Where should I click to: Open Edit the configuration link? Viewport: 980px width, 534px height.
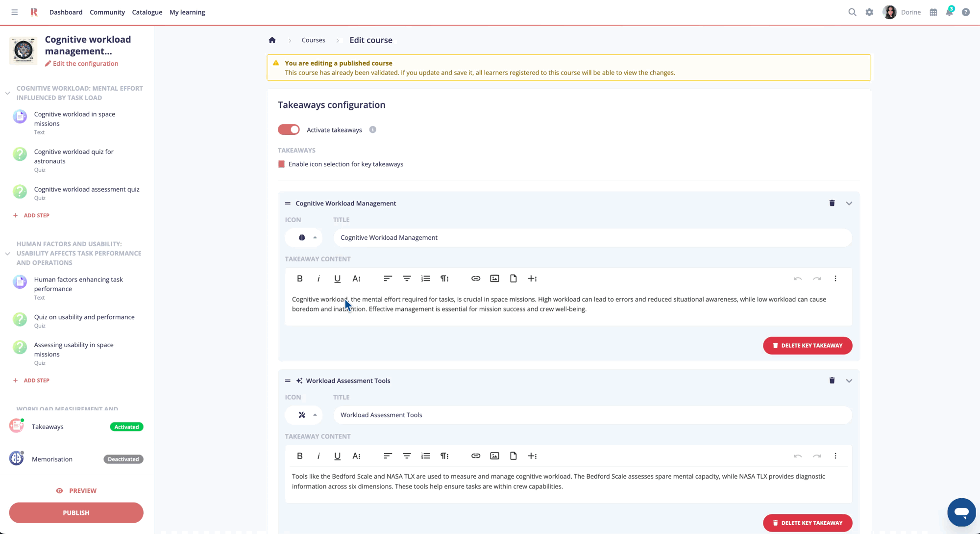81,63
